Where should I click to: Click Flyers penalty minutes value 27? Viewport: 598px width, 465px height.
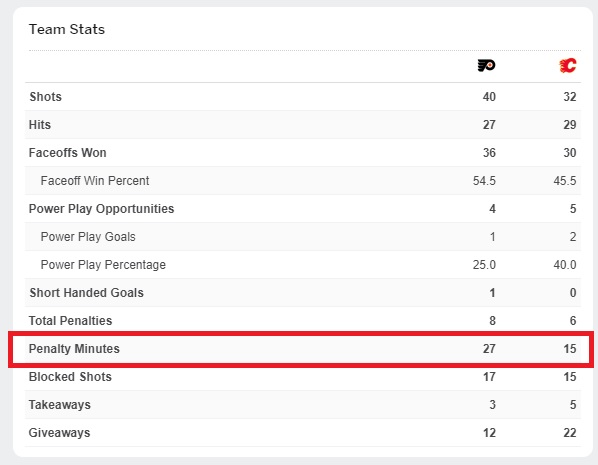point(489,349)
